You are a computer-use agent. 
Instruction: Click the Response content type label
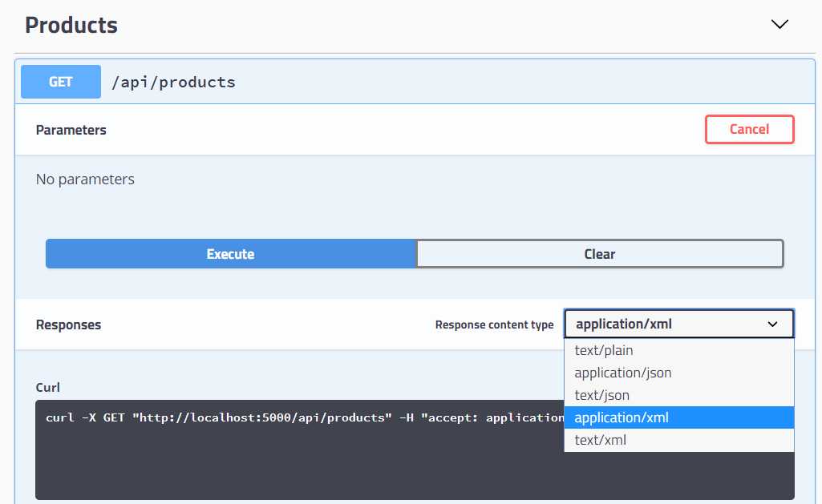click(x=494, y=325)
